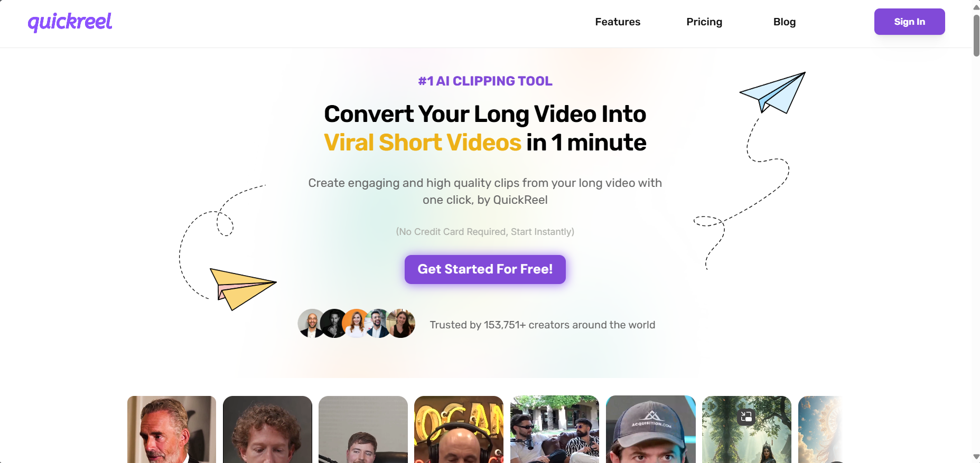
Task: Click the scrollbar down arrow
Action: (x=976, y=457)
